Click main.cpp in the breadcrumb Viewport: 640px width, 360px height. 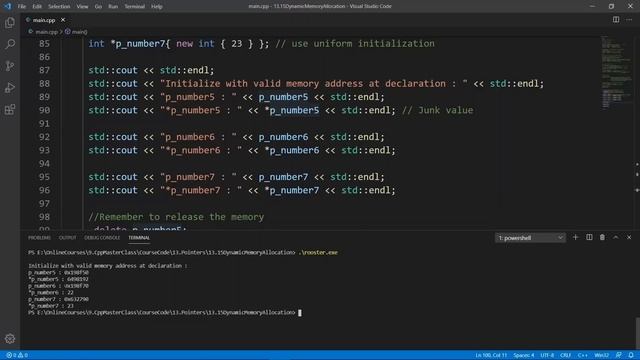46,31
